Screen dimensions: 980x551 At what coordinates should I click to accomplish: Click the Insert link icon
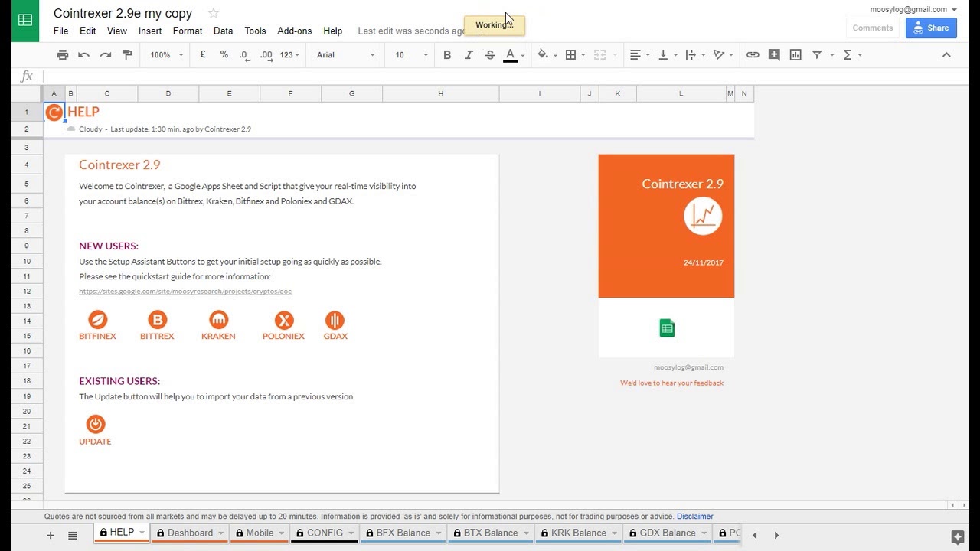coord(753,55)
